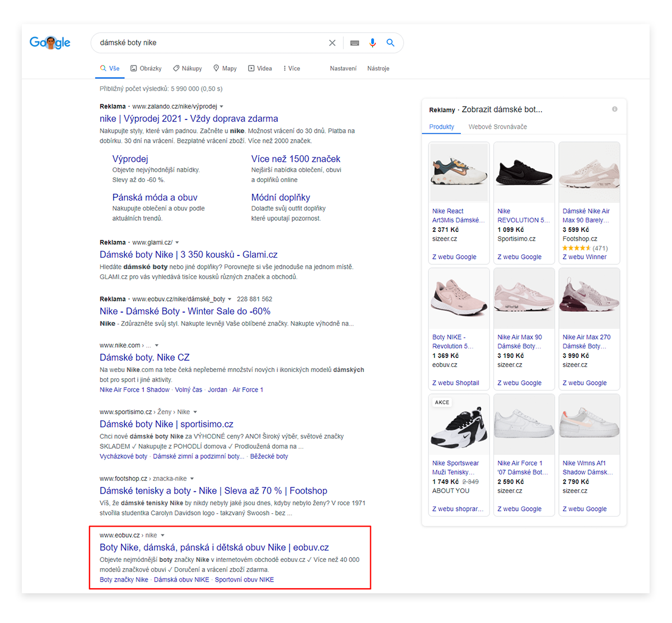Select the Vše tab
Screen dimensions: 672x623
pos(110,68)
